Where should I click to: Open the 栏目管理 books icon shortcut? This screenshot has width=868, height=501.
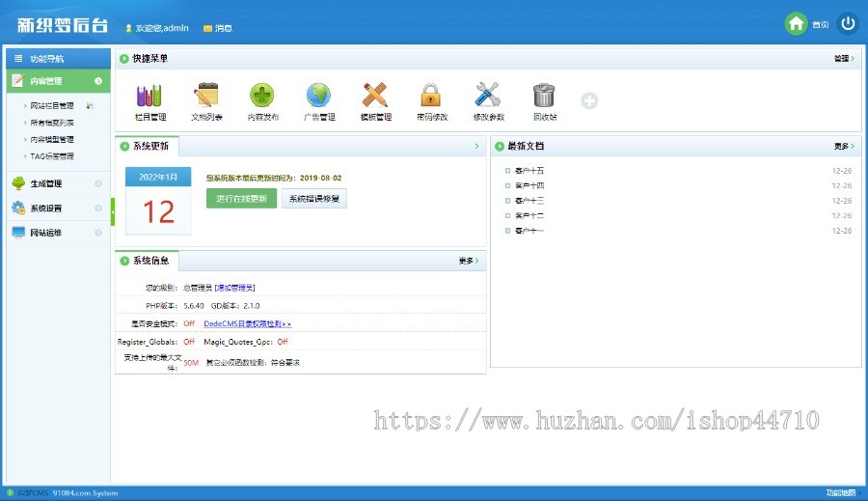point(149,96)
